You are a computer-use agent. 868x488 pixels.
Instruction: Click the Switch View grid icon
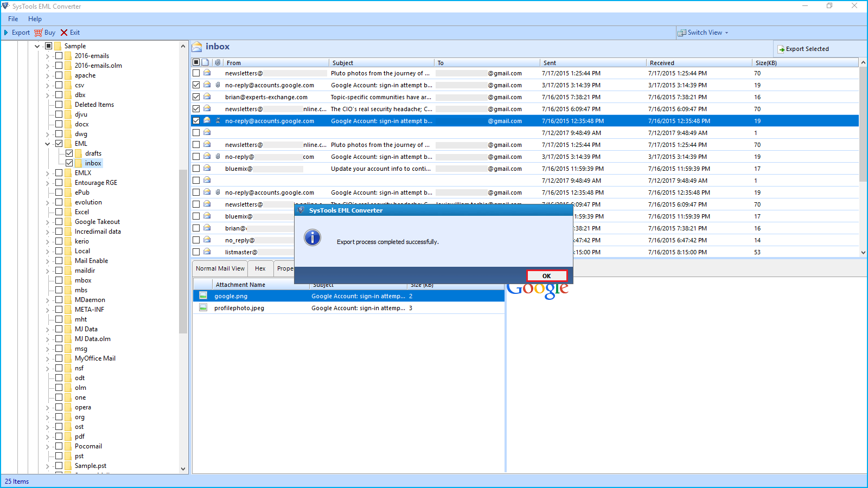(682, 33)
